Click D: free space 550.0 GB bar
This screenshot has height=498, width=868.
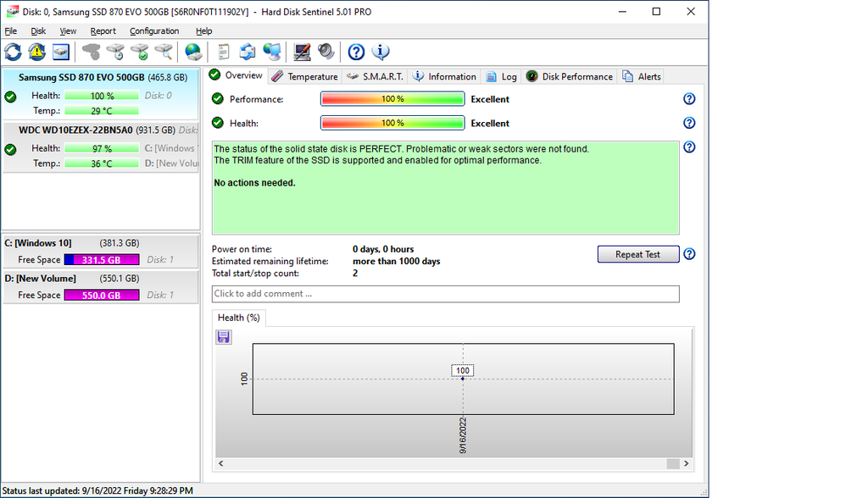(102, 296)
